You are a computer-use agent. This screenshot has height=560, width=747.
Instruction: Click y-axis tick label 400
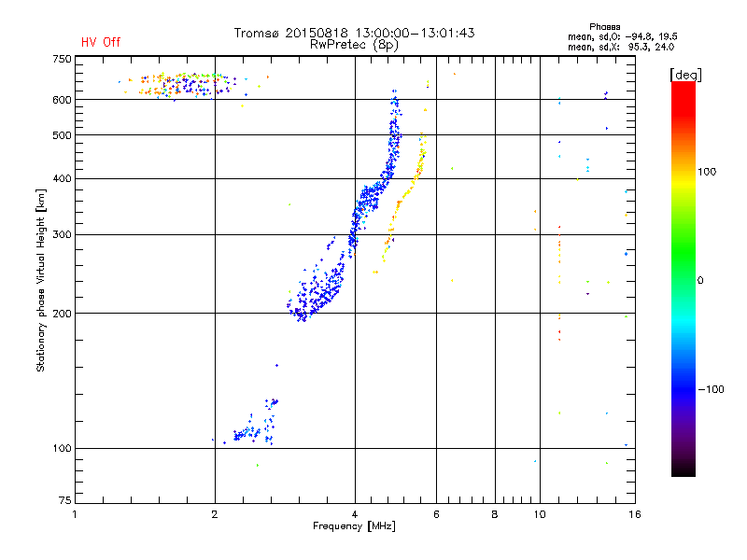[x=62, y=179]
